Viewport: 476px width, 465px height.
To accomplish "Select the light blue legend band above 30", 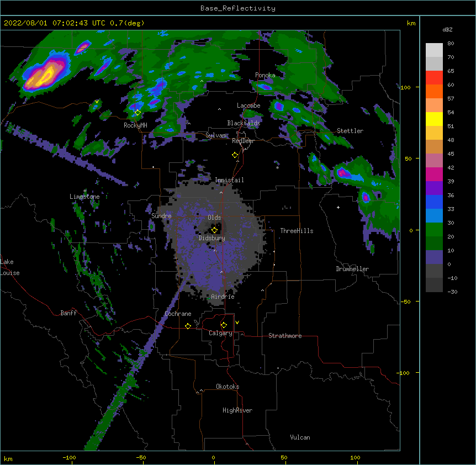I will click(434, 216).
